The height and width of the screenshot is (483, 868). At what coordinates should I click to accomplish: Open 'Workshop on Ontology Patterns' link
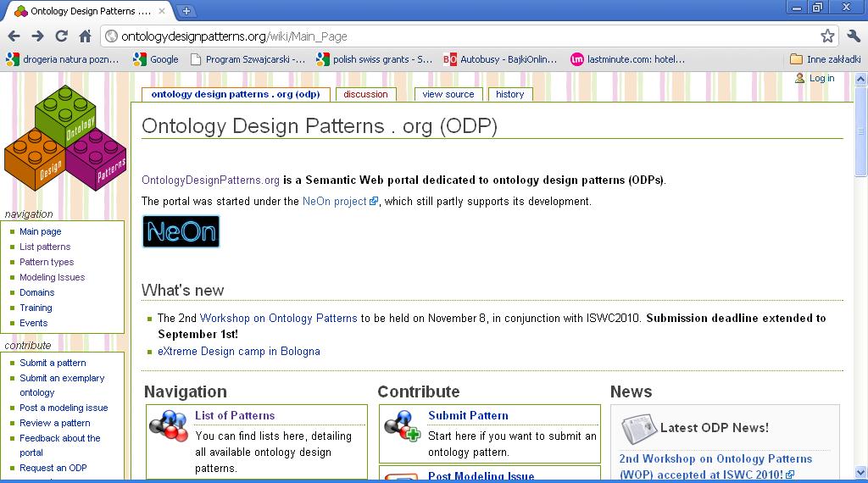point(278,318)
